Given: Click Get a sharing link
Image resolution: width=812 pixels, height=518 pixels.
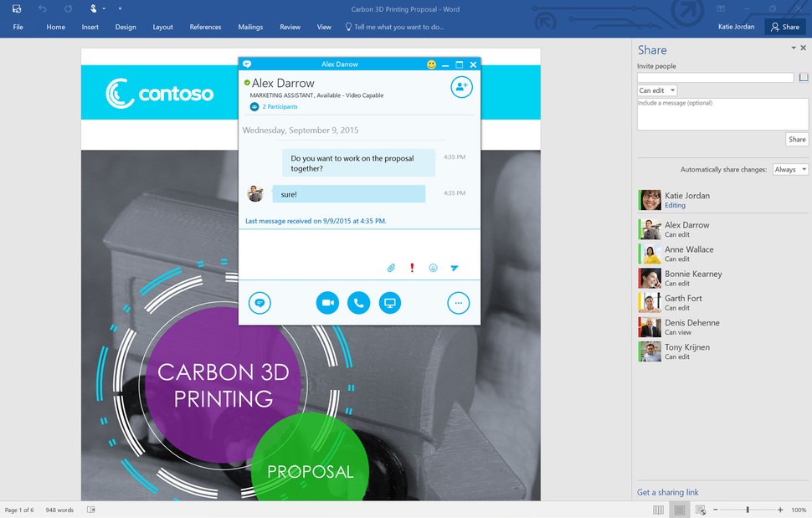Looking at the screenshot, I should coord(667,492).
